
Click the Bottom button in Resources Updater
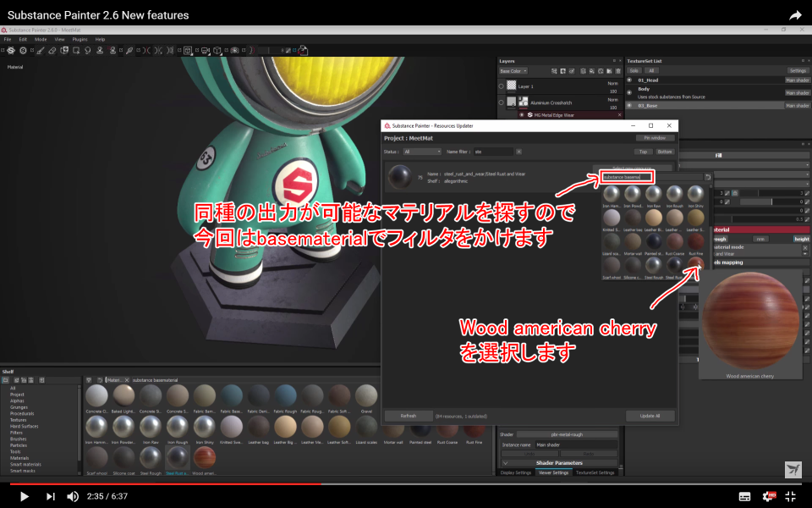(665, 152)
